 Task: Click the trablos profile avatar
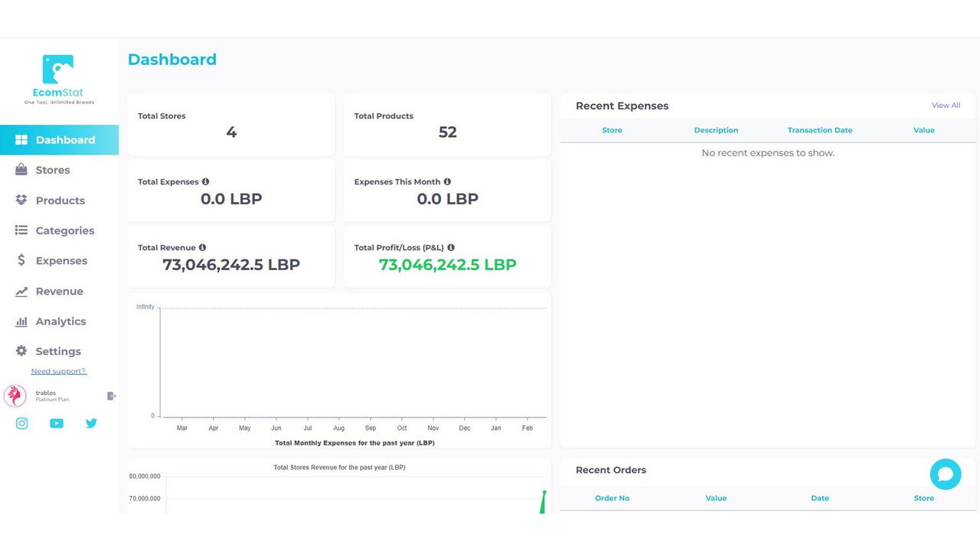point(15,396)
